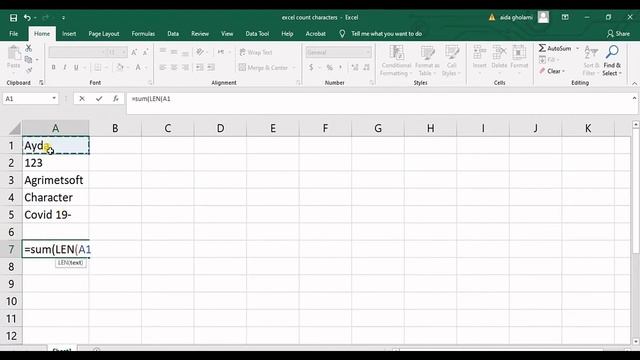Click the Sort & Filter icon

[591, 52]
